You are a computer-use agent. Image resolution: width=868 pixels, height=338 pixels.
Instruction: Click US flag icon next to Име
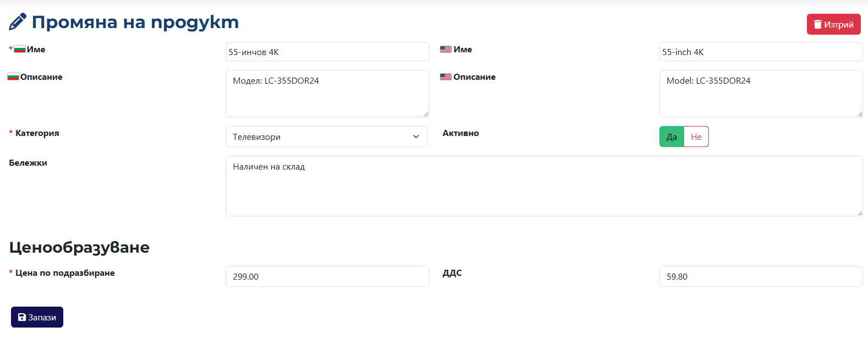(x=446, y=50)
